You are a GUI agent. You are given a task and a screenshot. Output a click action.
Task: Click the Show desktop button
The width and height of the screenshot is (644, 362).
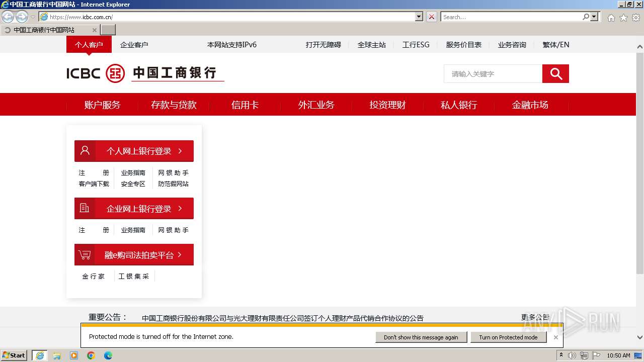(638, 355)
